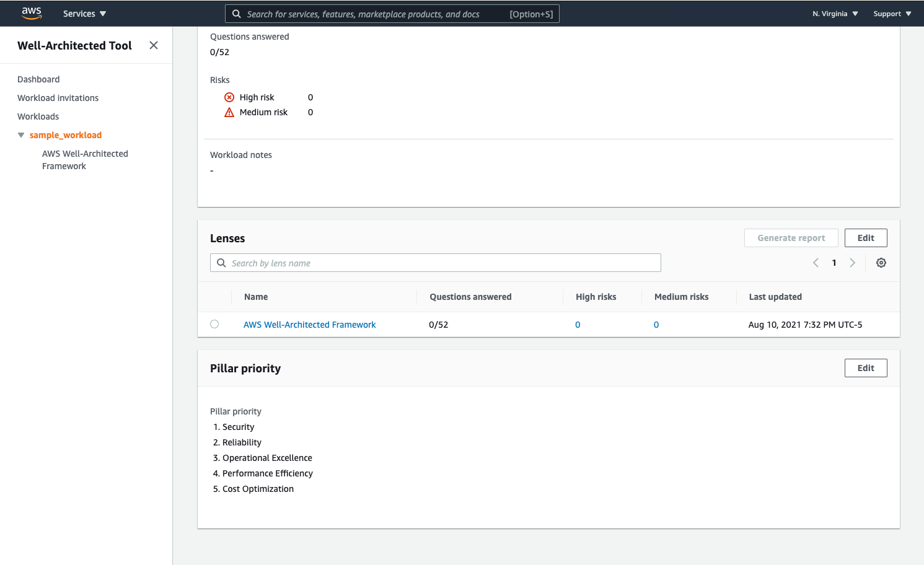Click the Questions answered column header

470,297
